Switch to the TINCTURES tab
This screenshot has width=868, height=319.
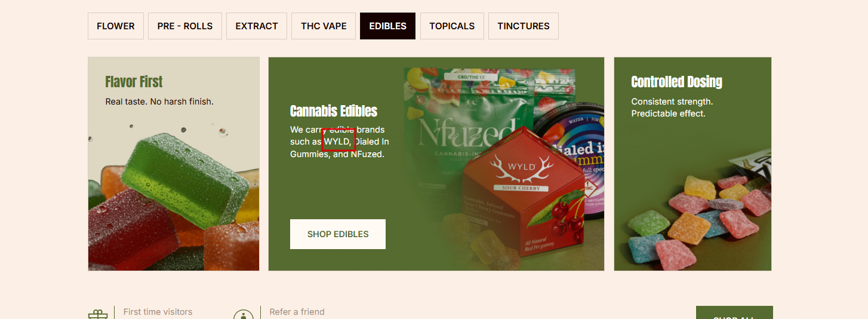(x=524, y=26)
